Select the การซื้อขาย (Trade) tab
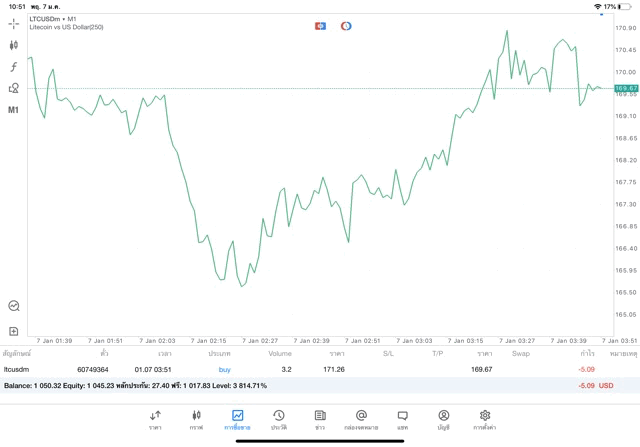 pos(237,419)
